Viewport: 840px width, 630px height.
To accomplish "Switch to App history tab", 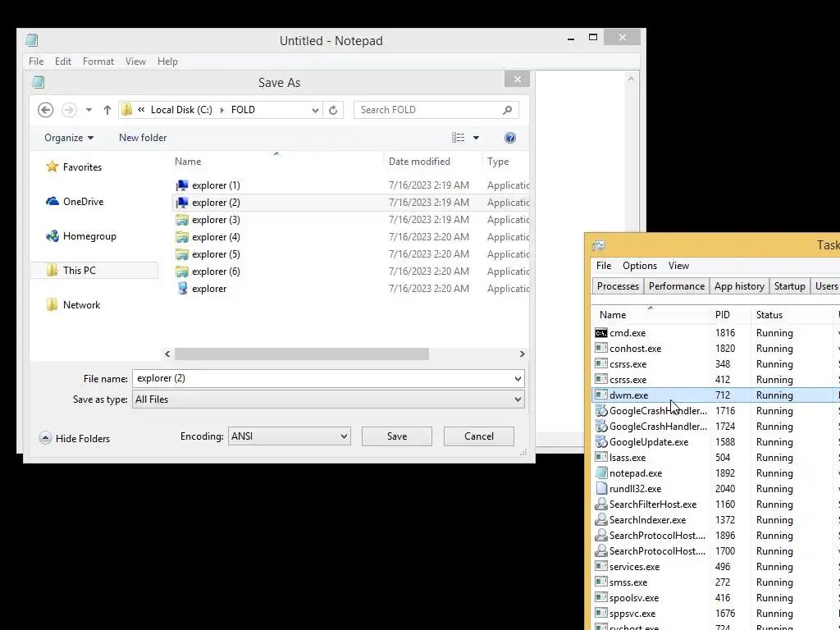I will click(x=739, y=286).
